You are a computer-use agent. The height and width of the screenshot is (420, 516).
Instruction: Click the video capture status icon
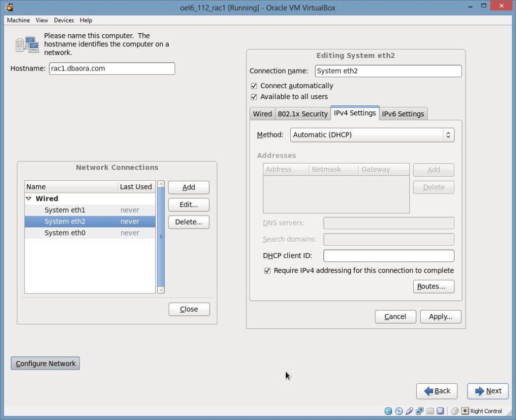440,411
